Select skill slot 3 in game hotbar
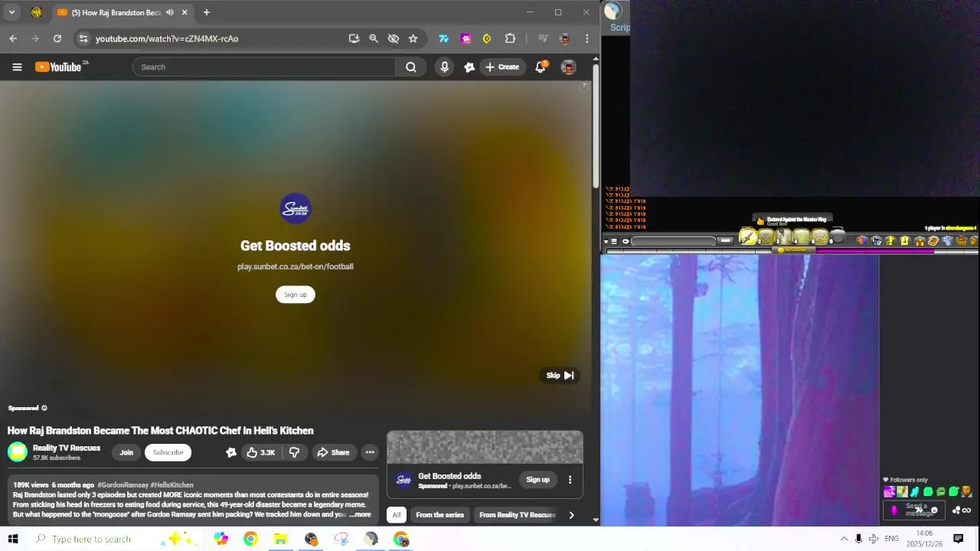The width and height of the screenshot is (980, 551). point(784,238)
